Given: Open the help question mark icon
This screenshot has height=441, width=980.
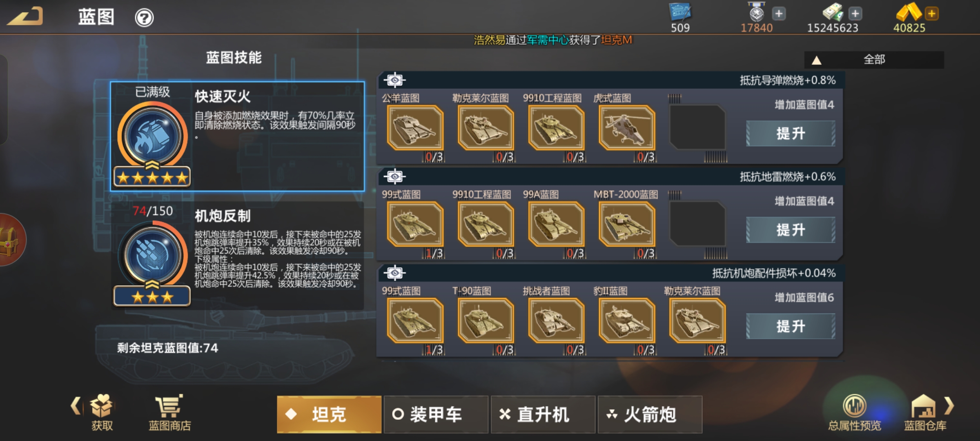Looking at the screenshot, I should pyautogui.click(x=144, y=18).
